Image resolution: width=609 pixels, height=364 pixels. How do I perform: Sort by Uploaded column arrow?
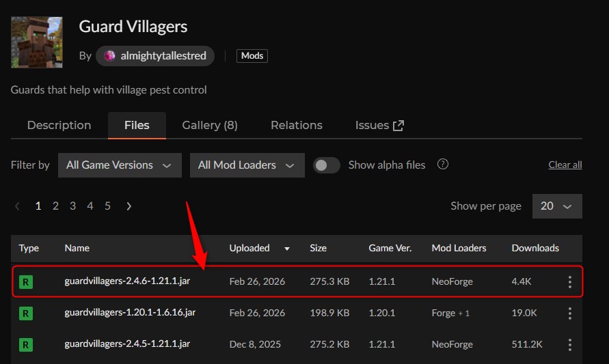(287, 249)
